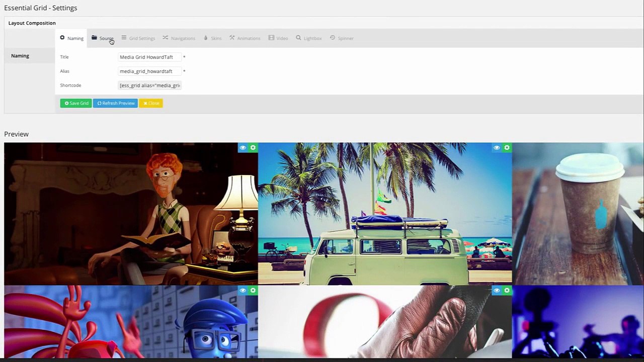Select the gloved hand red cup thumbnail
The image size is (644, 362).
385,322
